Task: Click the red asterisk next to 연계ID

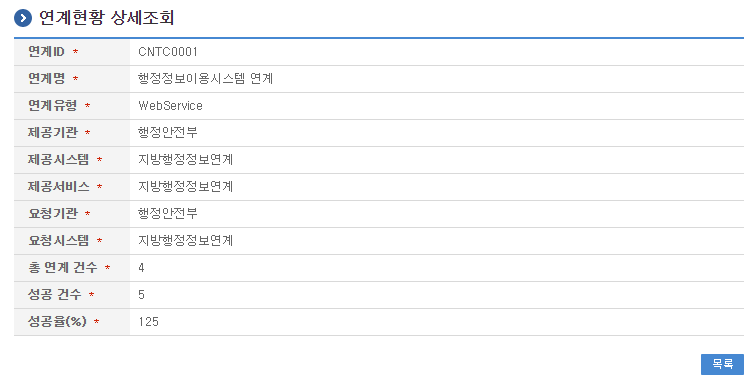Action: click(75, 52)
